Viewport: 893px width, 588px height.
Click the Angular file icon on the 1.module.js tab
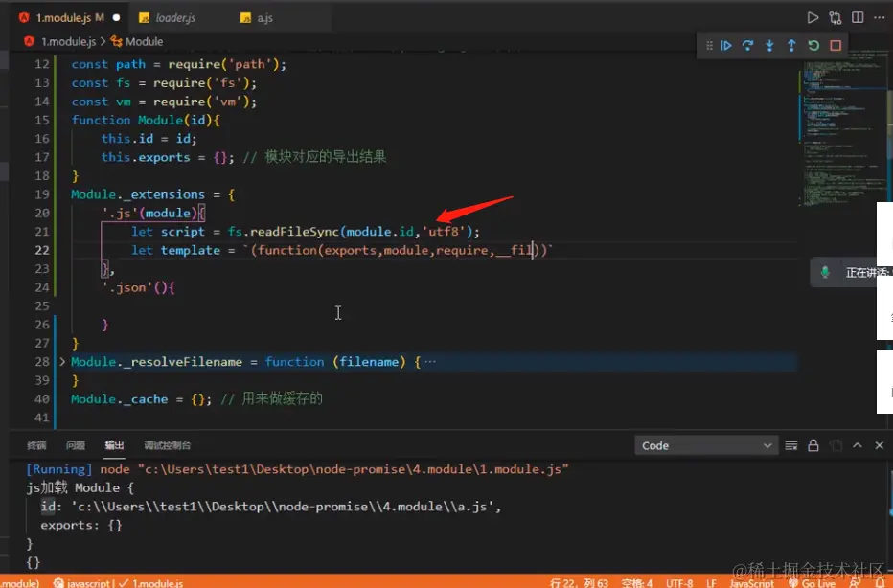coord(25,17)
